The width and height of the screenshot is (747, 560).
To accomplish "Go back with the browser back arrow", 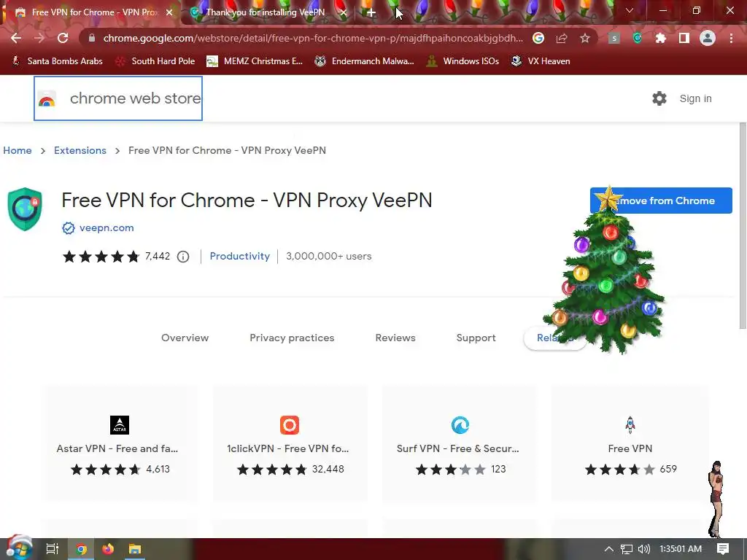I will pyautogui.click(x=16, y=38).
